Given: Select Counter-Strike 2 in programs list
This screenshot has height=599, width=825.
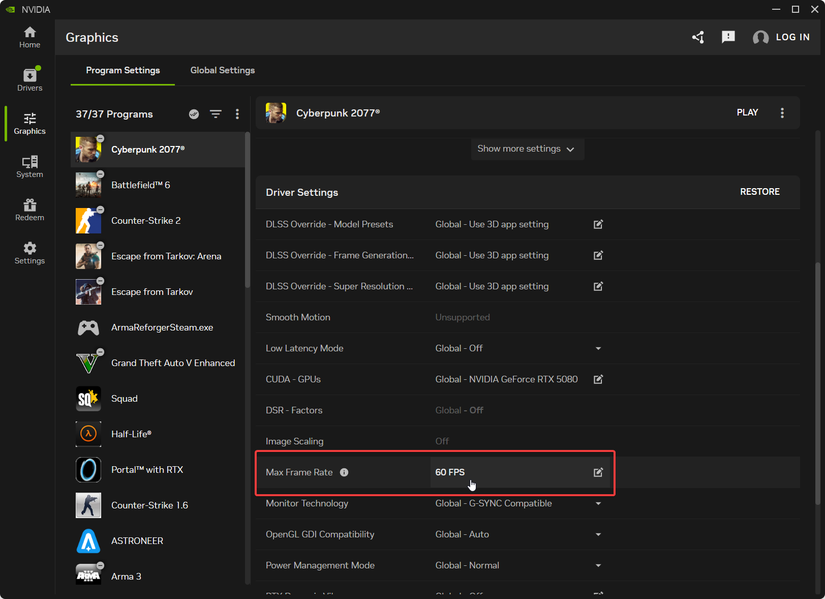Looking at the screenshot, I should point(157,221).
